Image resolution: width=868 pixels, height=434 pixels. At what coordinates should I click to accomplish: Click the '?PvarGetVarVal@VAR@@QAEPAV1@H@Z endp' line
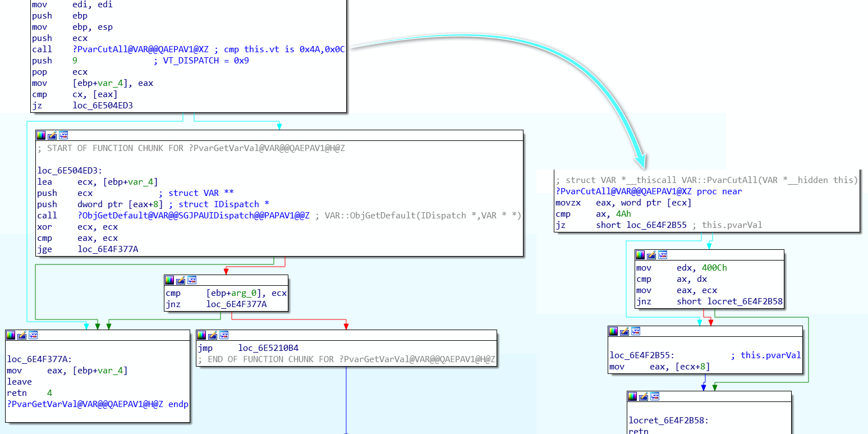pyautogui.click(x=98, y=404)
